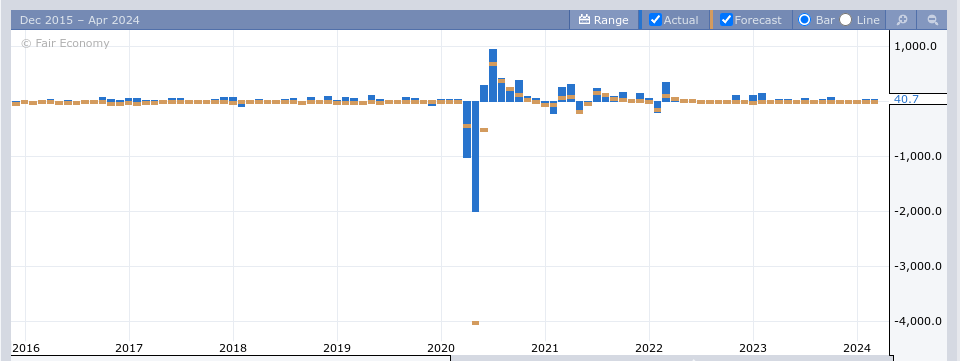Click the calendar icon beside Range

tap(584, 20)
